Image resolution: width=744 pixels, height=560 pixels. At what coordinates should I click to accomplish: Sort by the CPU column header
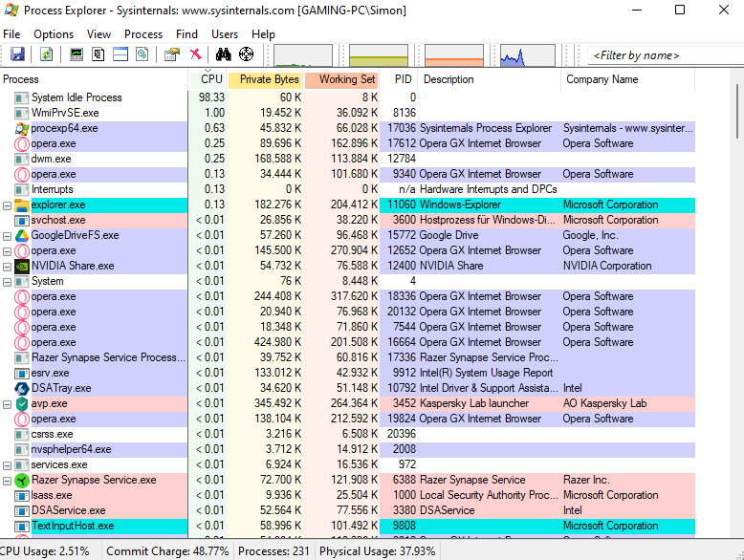[208, 79]
